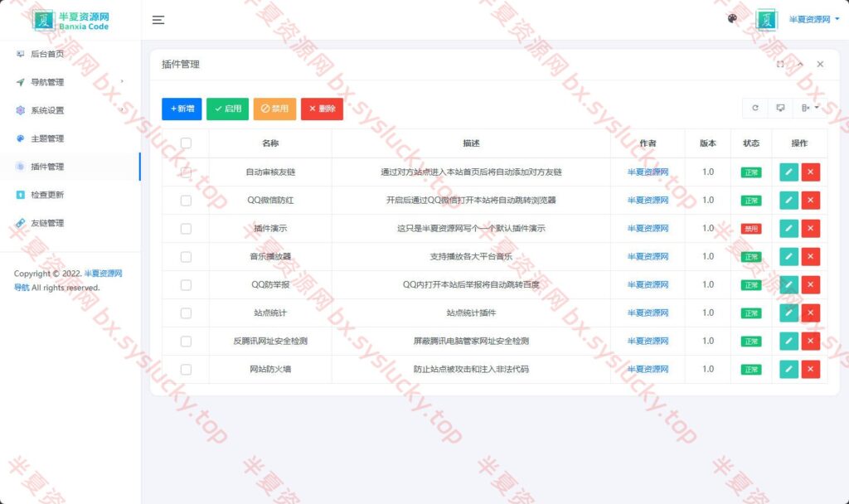Toggle the select-all header checkbox
This screenshot has width=849, height=504.
186,143
